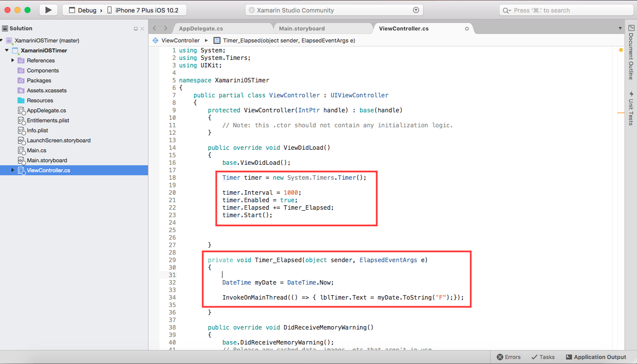The image size is (637, 364).
Task: Click the yellow orb on the scrollbar
Action: (x=620, y=50)
